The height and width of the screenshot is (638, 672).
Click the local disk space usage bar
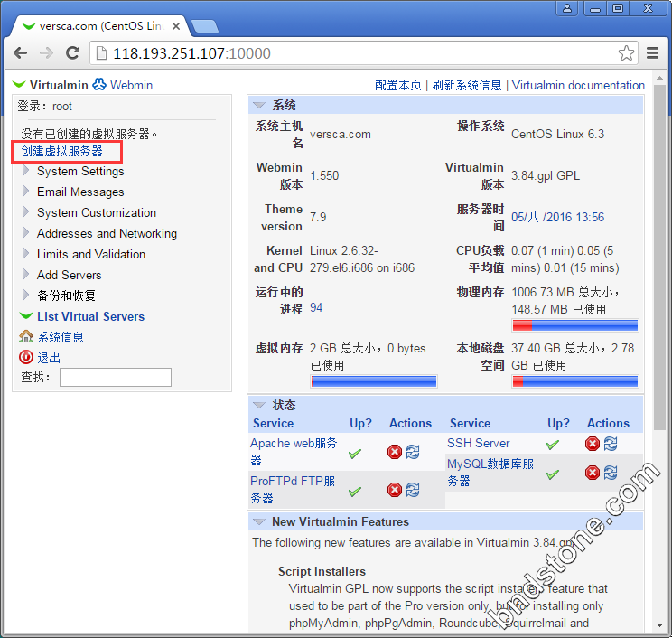[x=575, y=381]
